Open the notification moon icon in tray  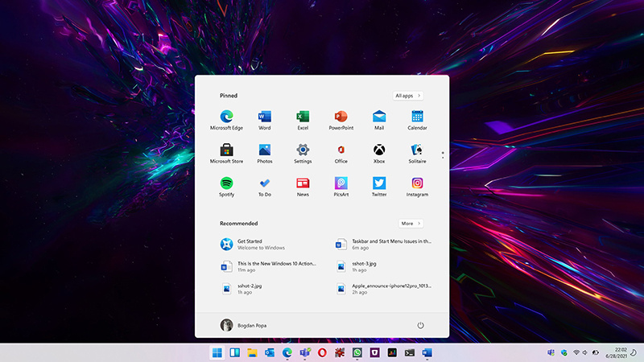click(634, 352)
